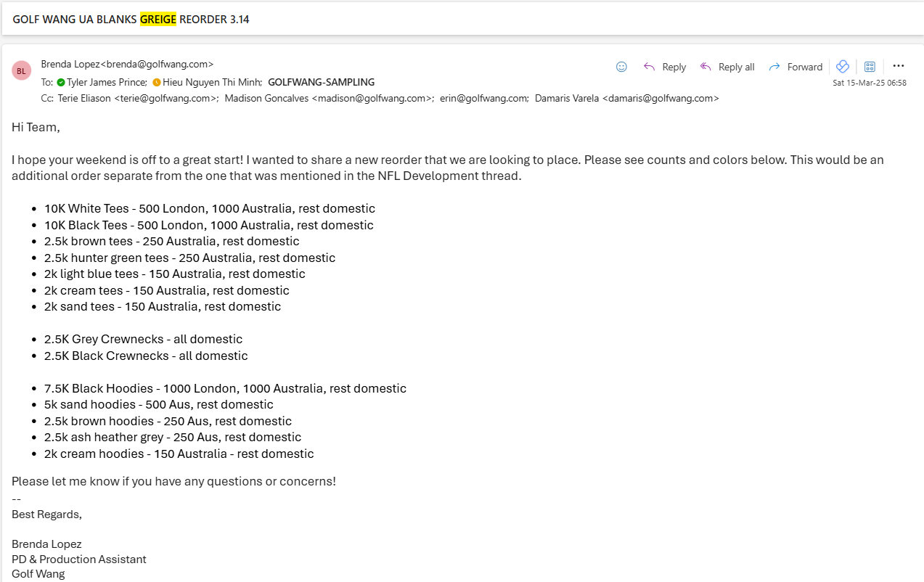Viewport: 924px width, 582px height.
Task: Open sender Brenda Lopez's contact card
Action: click(x=128, y=64)
